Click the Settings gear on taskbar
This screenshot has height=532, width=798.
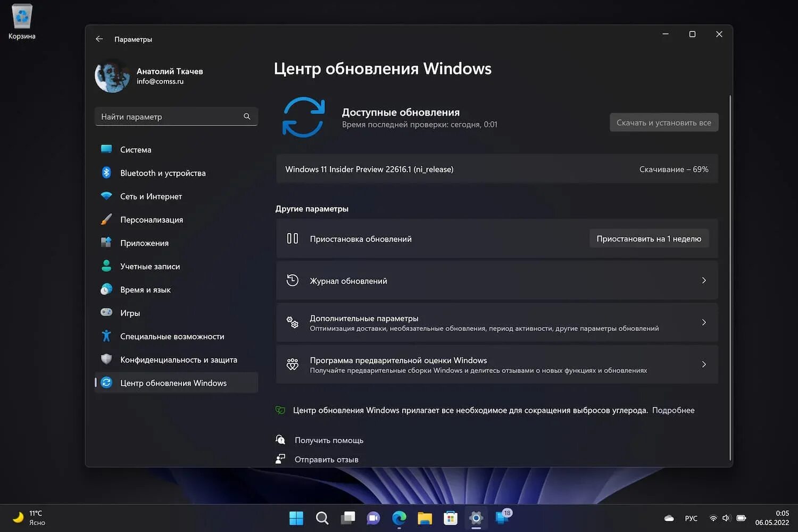tap(476, 518)
